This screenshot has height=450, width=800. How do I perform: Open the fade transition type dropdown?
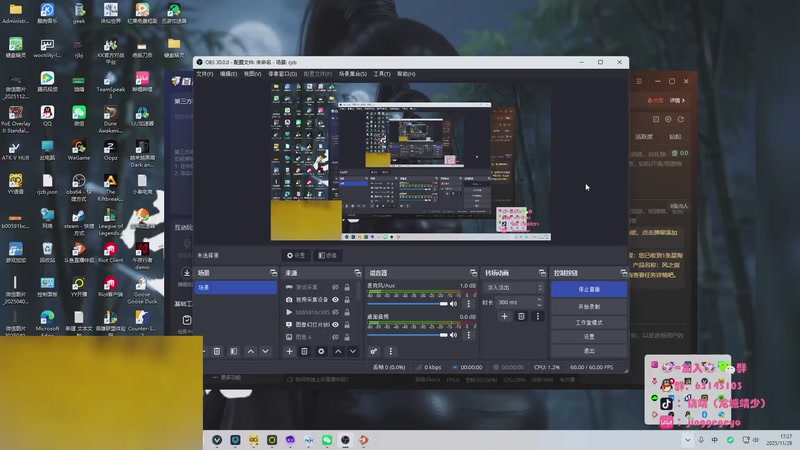(513, 287)
